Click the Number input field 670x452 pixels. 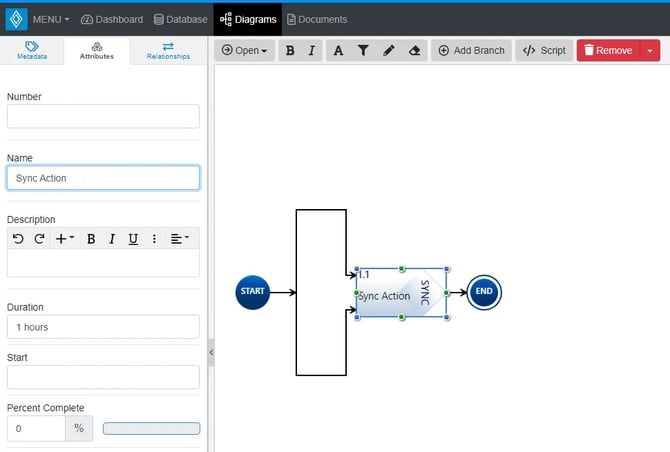tap(103, 116)
